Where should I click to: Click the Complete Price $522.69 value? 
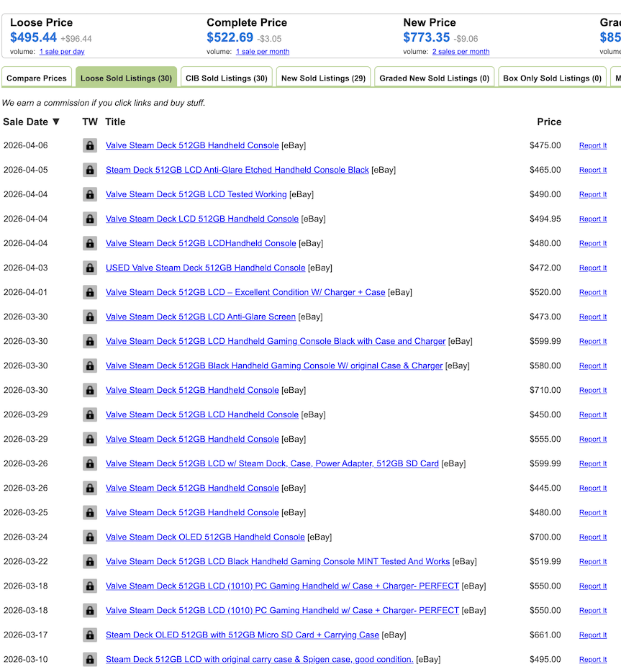(x=230, y=37)
